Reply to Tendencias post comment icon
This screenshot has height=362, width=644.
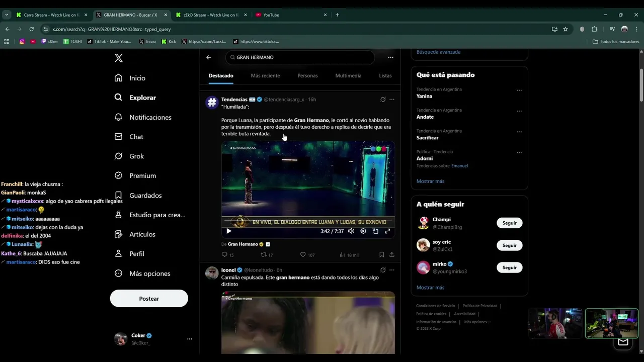(225, 255)
